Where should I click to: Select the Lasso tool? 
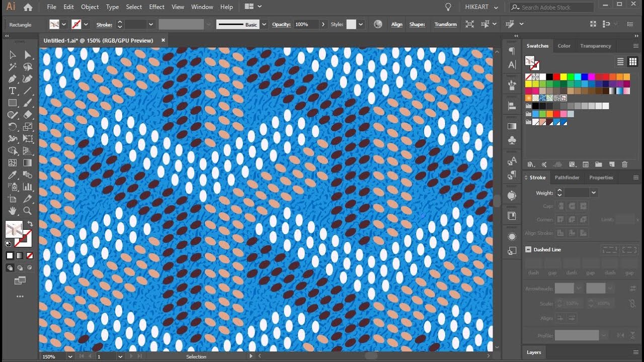28,67
